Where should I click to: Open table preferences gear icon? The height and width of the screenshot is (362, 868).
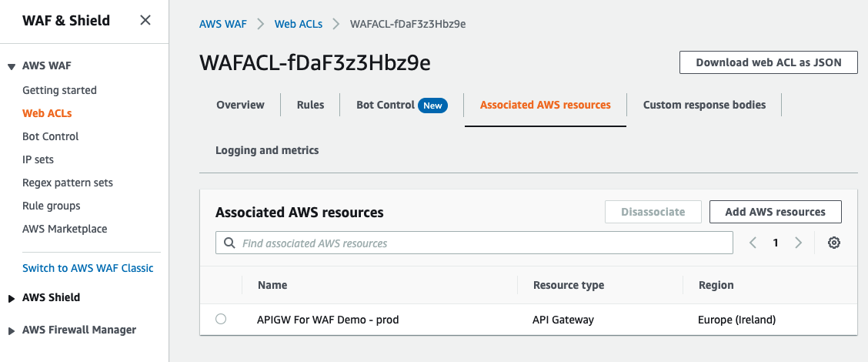pyautogui.click(x=833, y=243)
